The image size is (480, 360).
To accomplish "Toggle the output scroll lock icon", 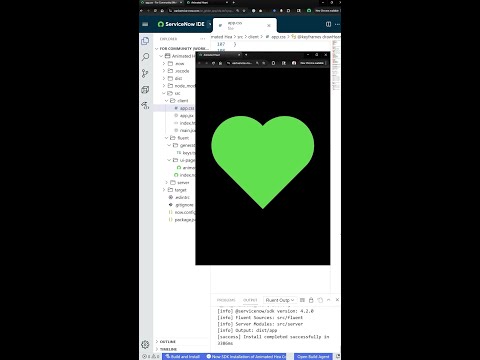I will pos(311,300).
